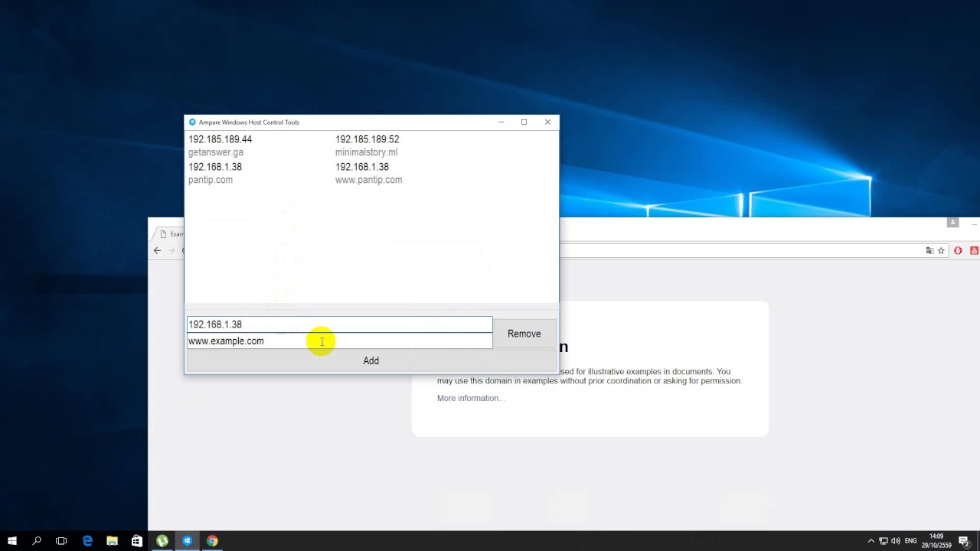Image resolution: width=980 pixels, height=551 pixels.
Task: Click the translate icon in Chrome address bar
Action: click(x=929, y=250)
